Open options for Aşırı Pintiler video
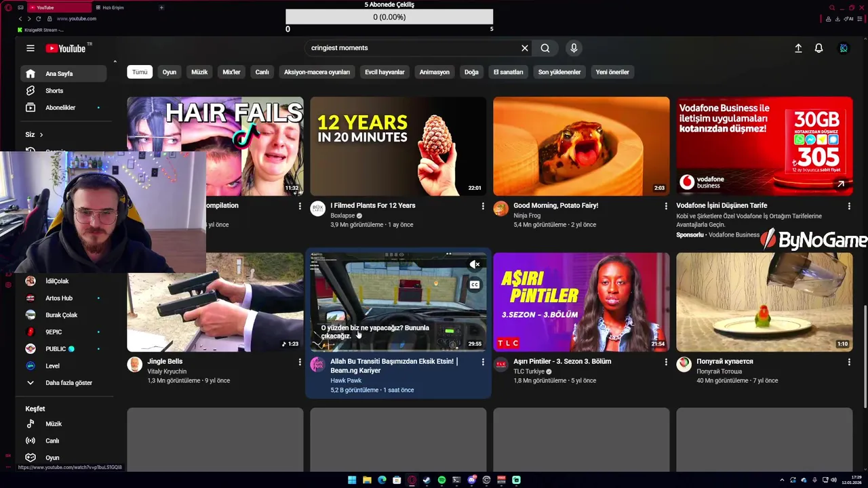 tap(666, 362)
